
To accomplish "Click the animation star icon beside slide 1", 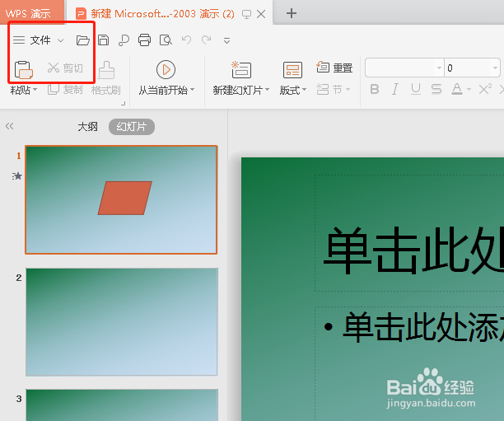I will tap(17, 176).
